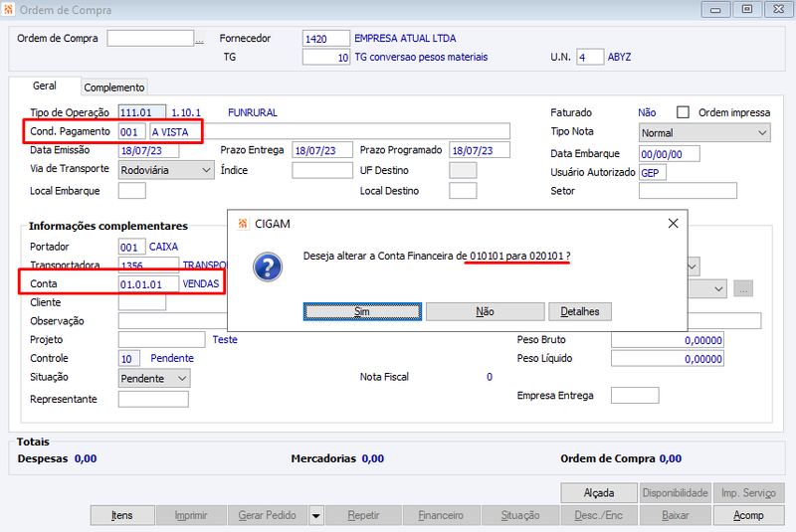Click the U.N. field with value 4
796x532 pixels.
[x=590, y=58]
